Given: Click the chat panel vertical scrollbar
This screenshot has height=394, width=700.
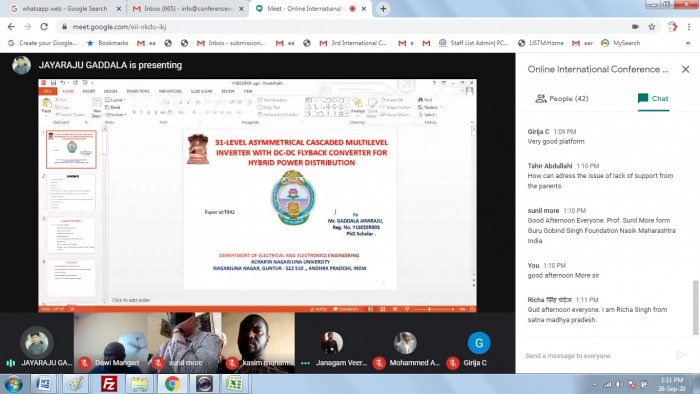Looking at the screenshot, I should point(695,307).
